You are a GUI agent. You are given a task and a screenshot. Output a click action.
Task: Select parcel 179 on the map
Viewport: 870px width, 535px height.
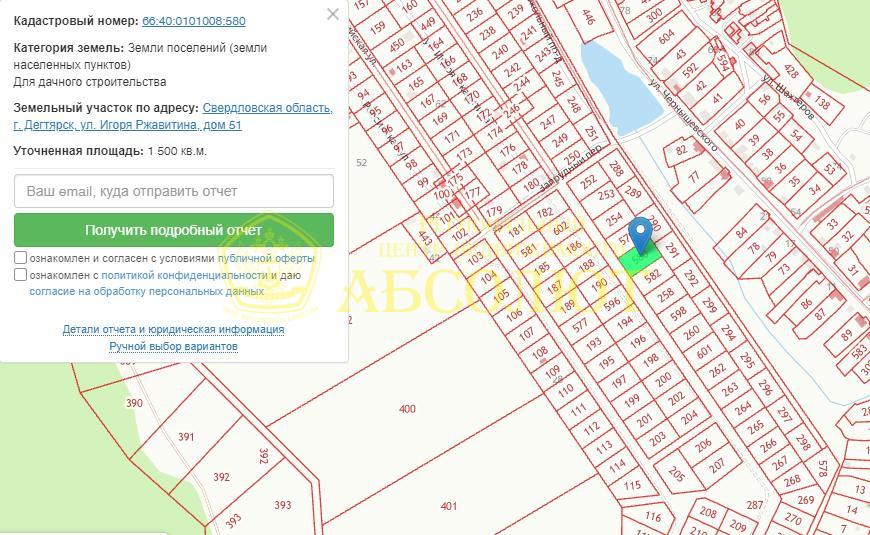click(493, 211)
